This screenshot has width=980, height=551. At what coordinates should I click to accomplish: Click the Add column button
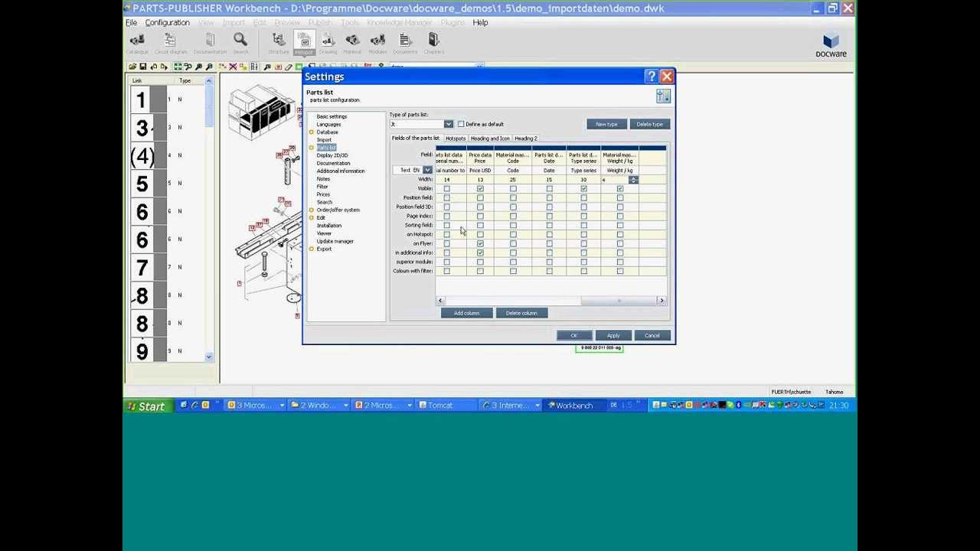click(x=466, y=313)
